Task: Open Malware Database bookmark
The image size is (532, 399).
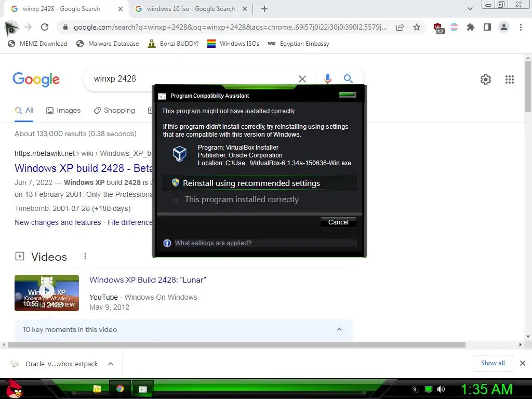Action: coord(108,44)
